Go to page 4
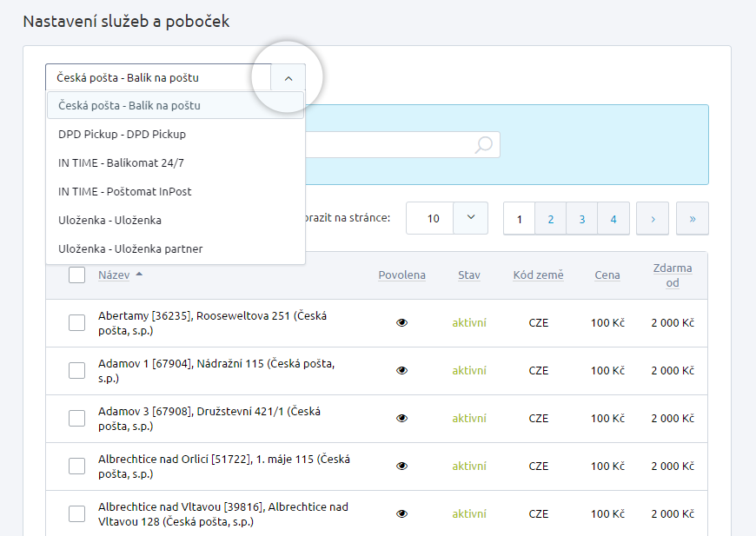The width and height of the screenshot is (756, 536). click(x=613, y=219)
